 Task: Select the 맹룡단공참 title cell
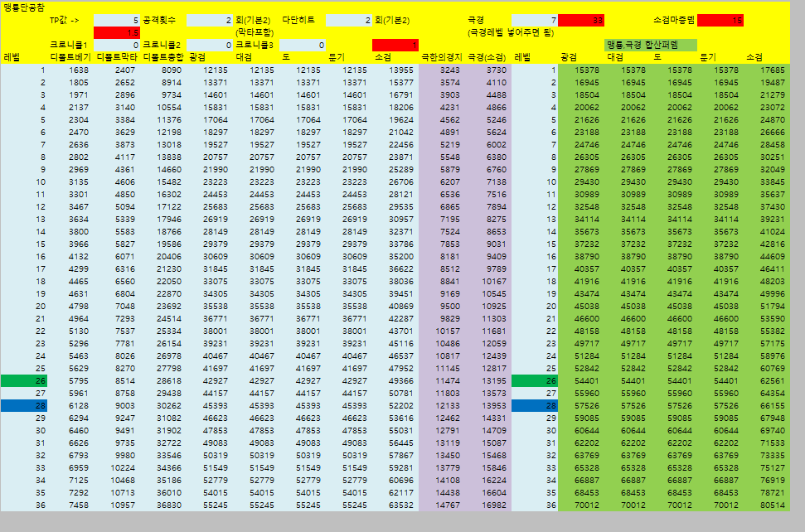coord(25,7)
